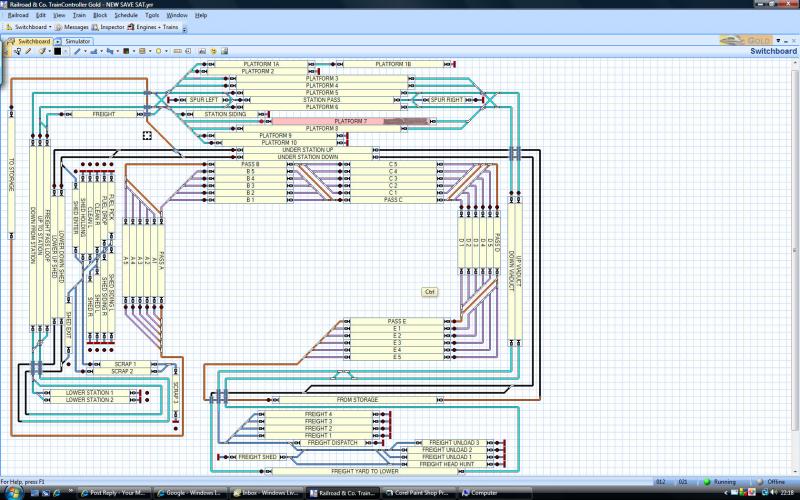Expand the tab list dropdown beside the Switchboard tab
Screen dimensions: 800x500
[x=57, y=41]
